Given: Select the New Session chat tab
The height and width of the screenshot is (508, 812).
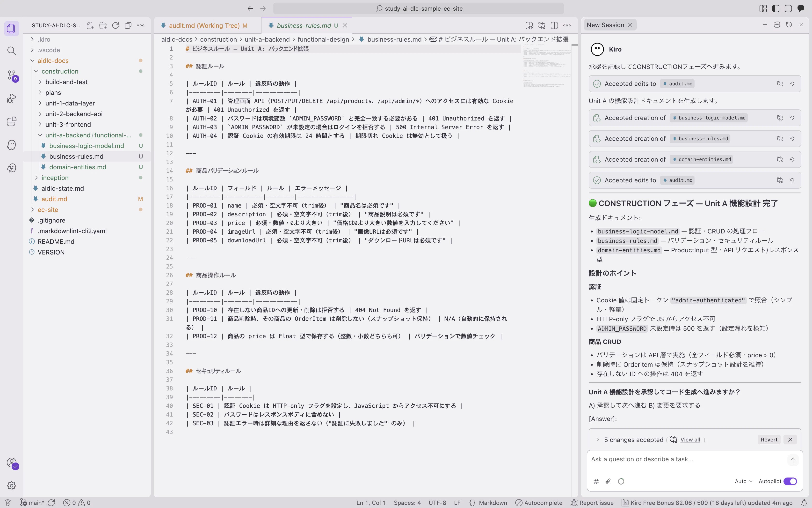Looking at the screenshot, I should 605,25.
